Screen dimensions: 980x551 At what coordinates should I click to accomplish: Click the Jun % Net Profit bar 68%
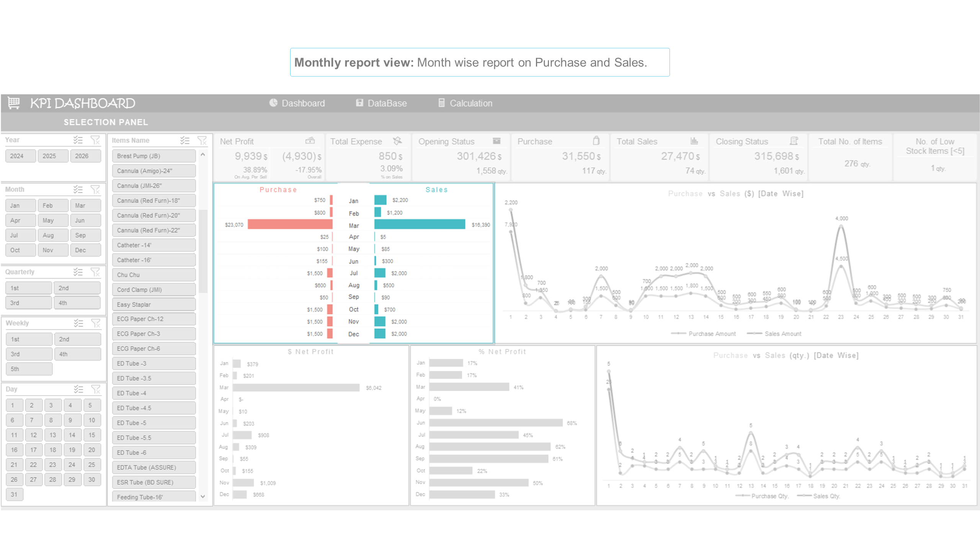pyautogui.click(x=496, y=423)
